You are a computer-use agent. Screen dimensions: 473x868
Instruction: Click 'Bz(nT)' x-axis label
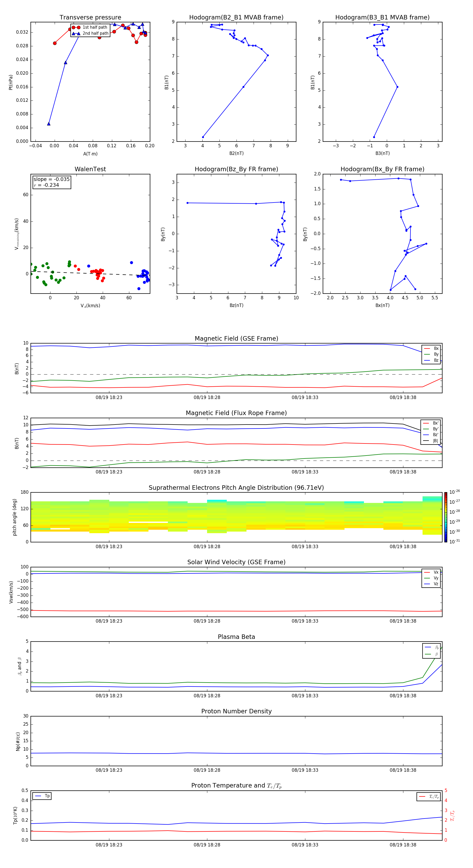[236, 305]
